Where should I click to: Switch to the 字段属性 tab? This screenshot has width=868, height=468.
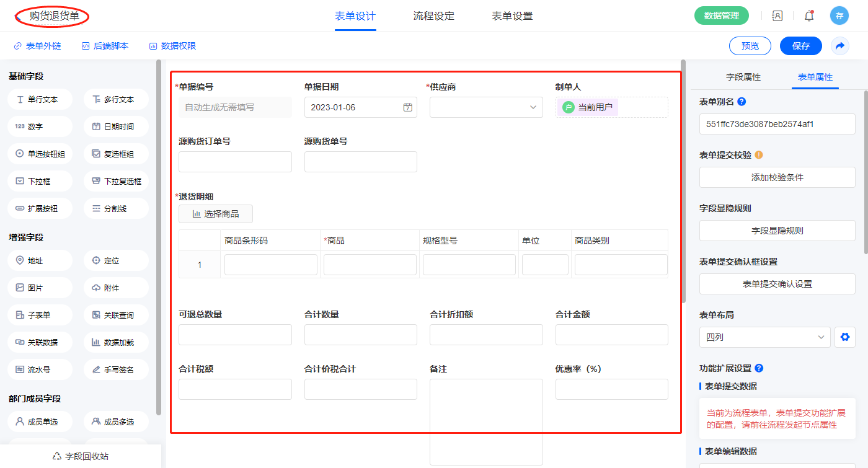pos(743,77)
